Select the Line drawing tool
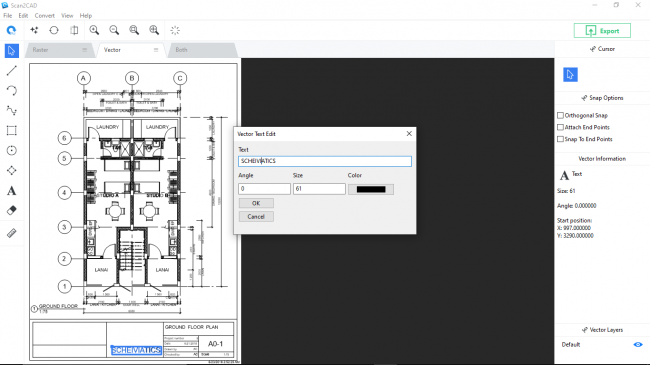The height and width of the screenshot is (365, 650). 12,71
